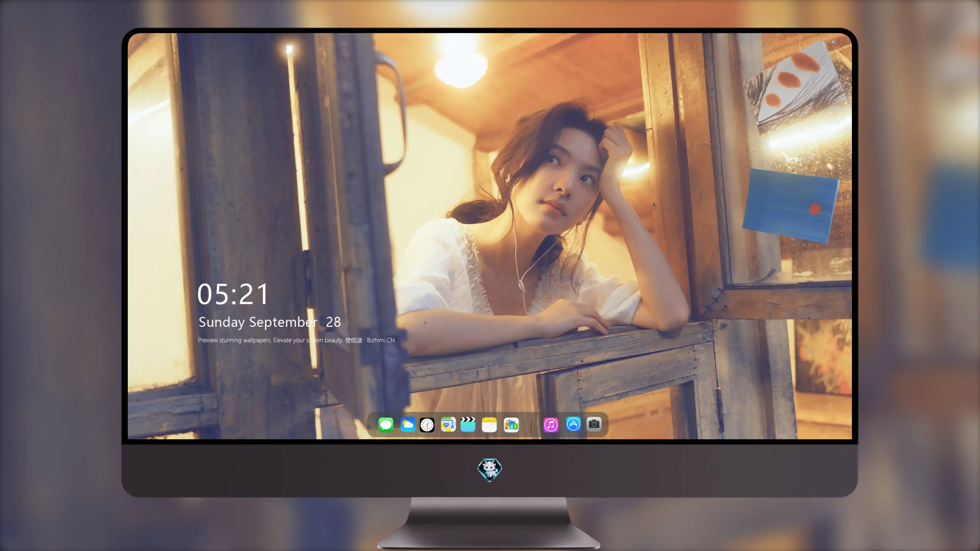Open the blue App Store icon
This screenshot has width=980, height=551.
click(573, 424)
